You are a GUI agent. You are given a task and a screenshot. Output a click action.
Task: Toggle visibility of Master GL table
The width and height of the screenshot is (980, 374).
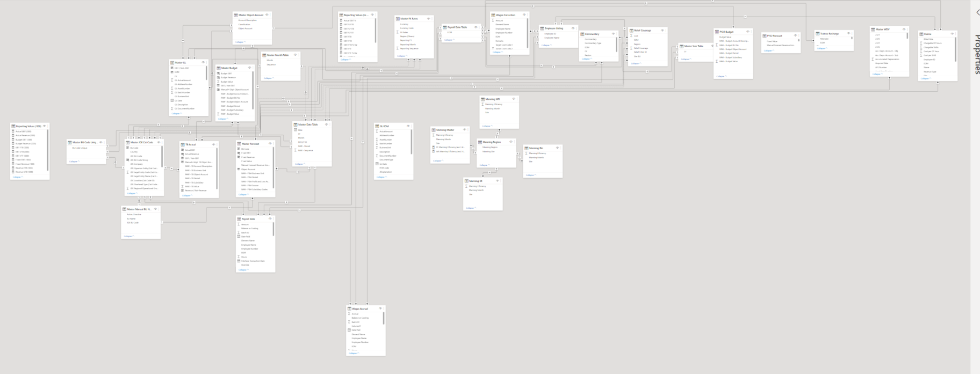click(203, 62)
